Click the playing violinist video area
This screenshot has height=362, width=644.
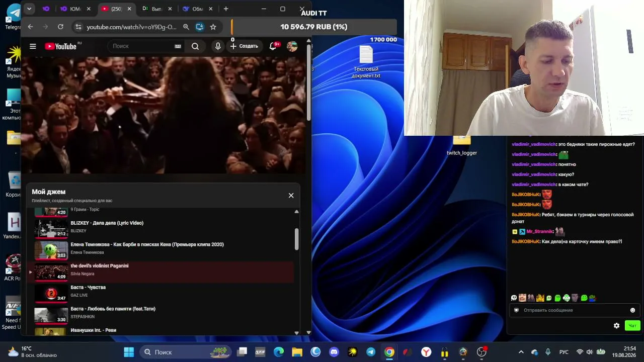click(164, 115)
